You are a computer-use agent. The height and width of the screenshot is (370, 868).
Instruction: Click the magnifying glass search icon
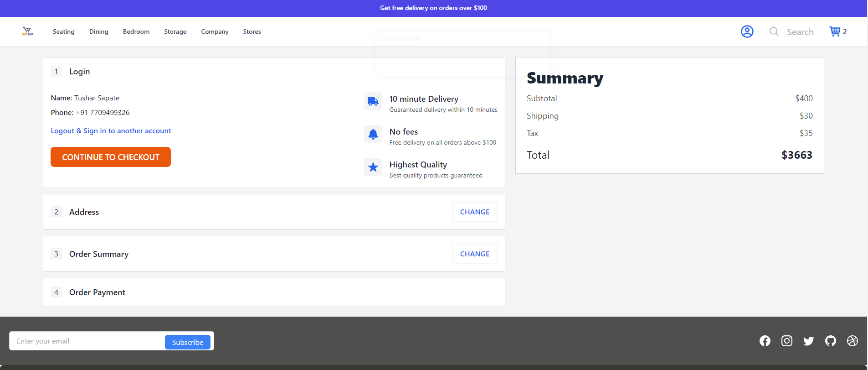[774, 31]
